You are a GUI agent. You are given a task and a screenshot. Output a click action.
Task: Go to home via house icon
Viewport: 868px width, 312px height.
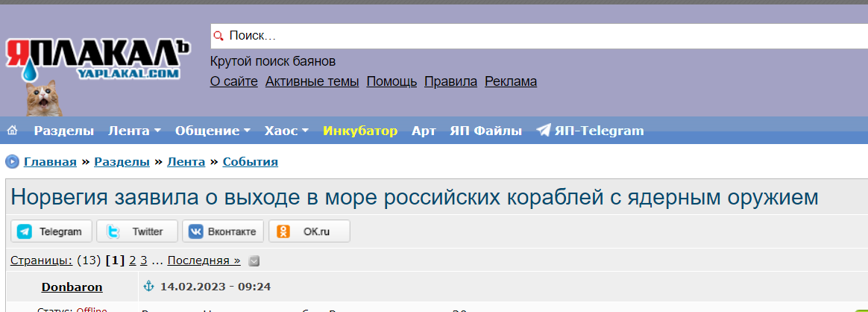pyautogui.click(x=12, y=131)
